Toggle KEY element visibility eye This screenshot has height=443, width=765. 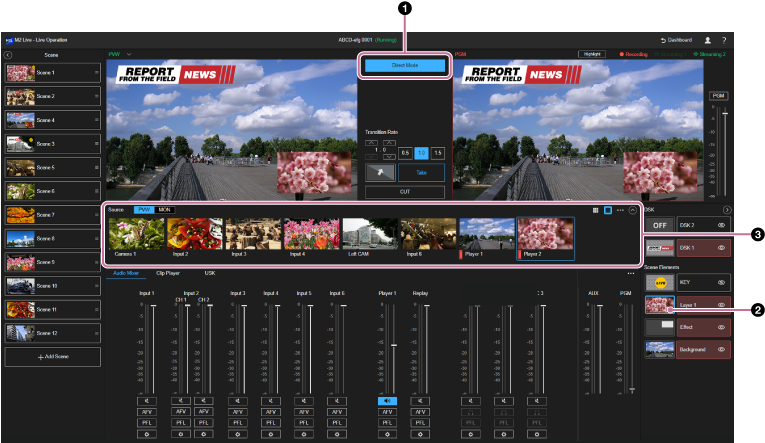click(x=722, y=282)
